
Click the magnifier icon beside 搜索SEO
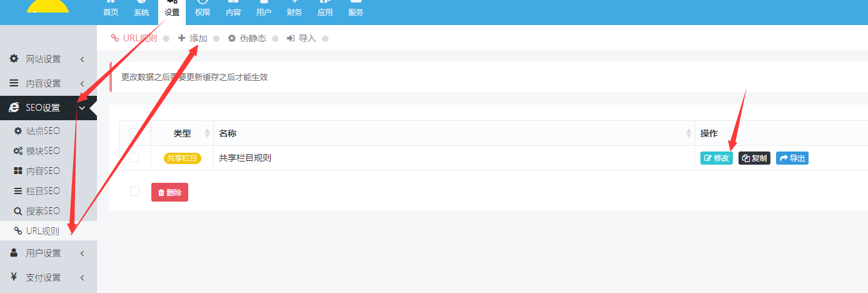18,211
